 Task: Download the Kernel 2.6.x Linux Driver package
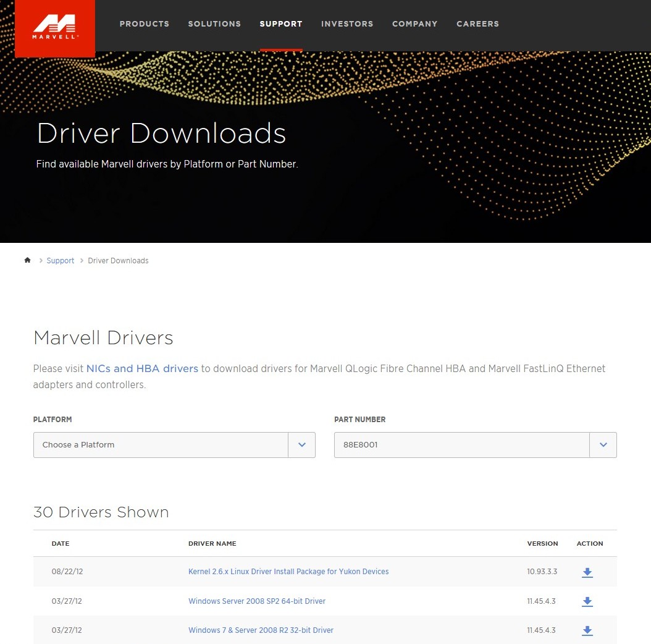(x=587, y=572)
